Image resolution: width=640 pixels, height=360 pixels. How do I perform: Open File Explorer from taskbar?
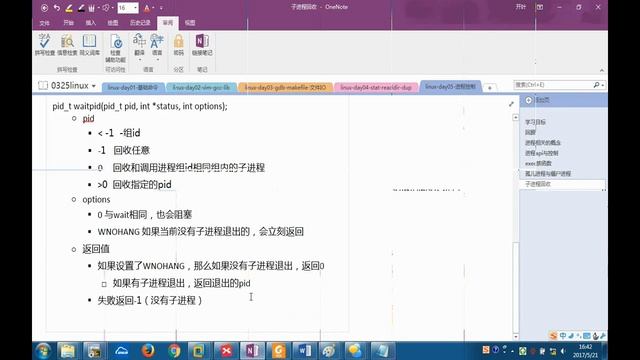coord(68,351)
